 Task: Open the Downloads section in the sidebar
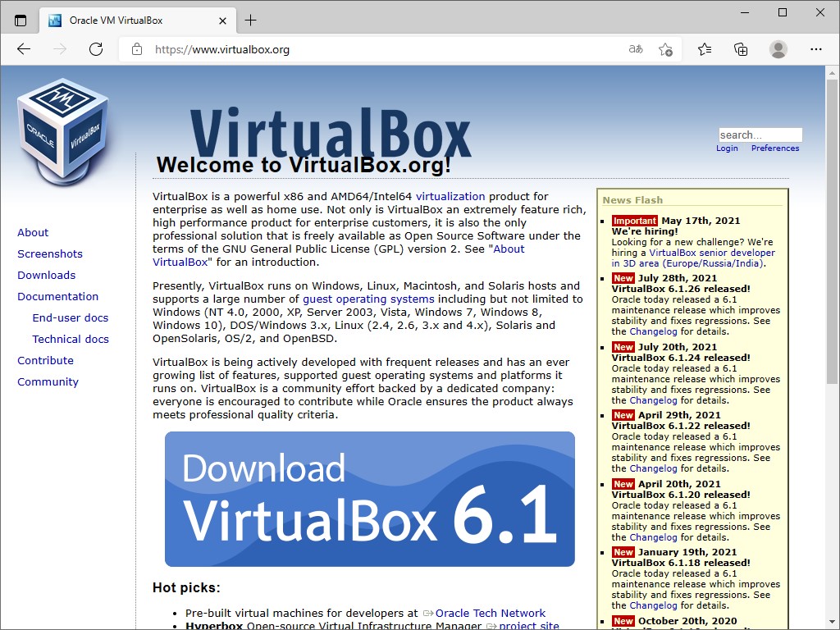[46, 275]
